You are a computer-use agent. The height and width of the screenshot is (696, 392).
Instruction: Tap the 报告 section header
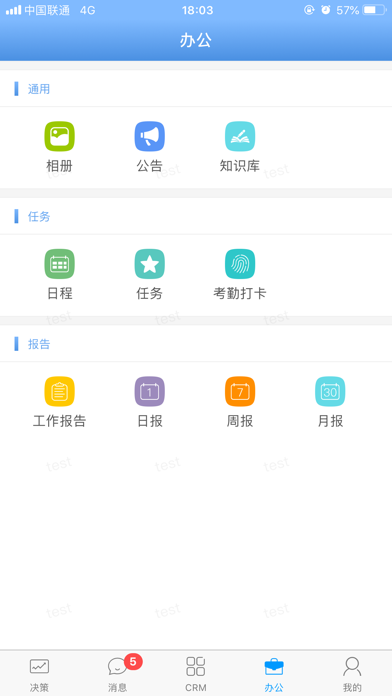coord(39,344)
